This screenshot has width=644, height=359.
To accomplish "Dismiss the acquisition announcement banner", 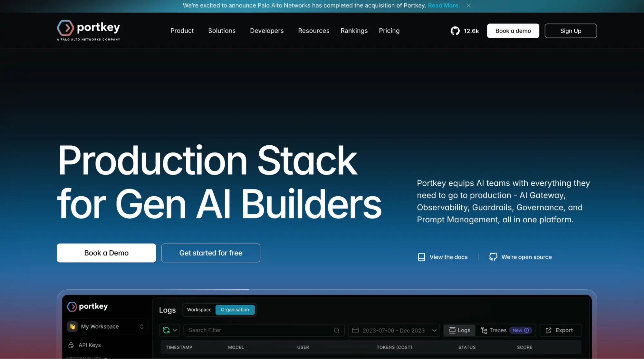I will [468, 5].
